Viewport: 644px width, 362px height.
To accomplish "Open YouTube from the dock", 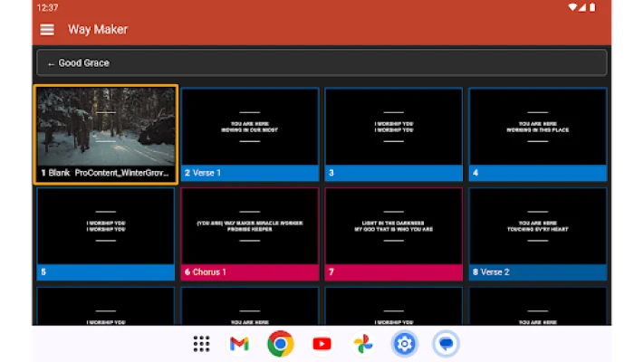I will click(322, 344).
